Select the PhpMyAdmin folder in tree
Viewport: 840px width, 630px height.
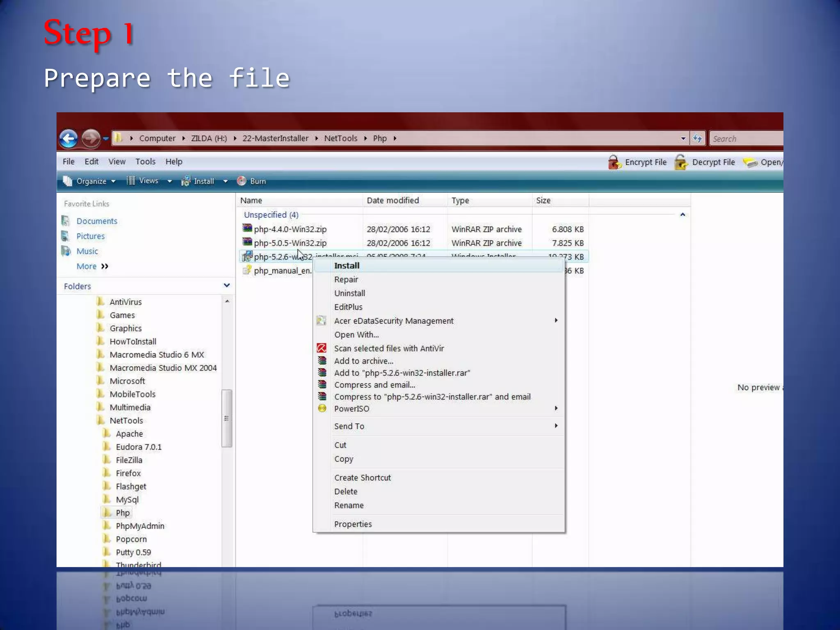[140, 526]
